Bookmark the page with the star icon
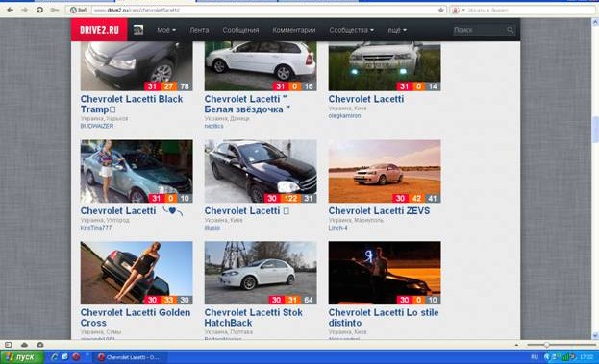The height and width of the screenshot is (364, 599). click(441, 10)
